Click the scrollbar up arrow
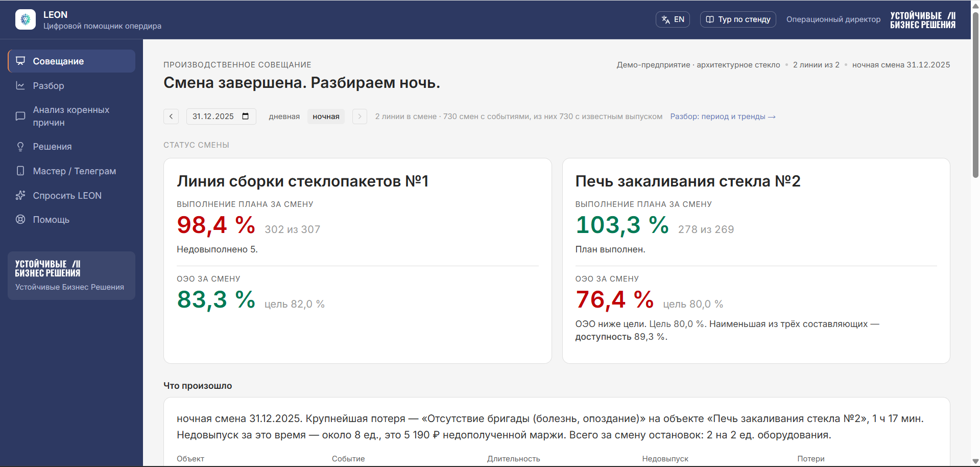The height and width of the screenshot is (467, 980). (975, 5)
